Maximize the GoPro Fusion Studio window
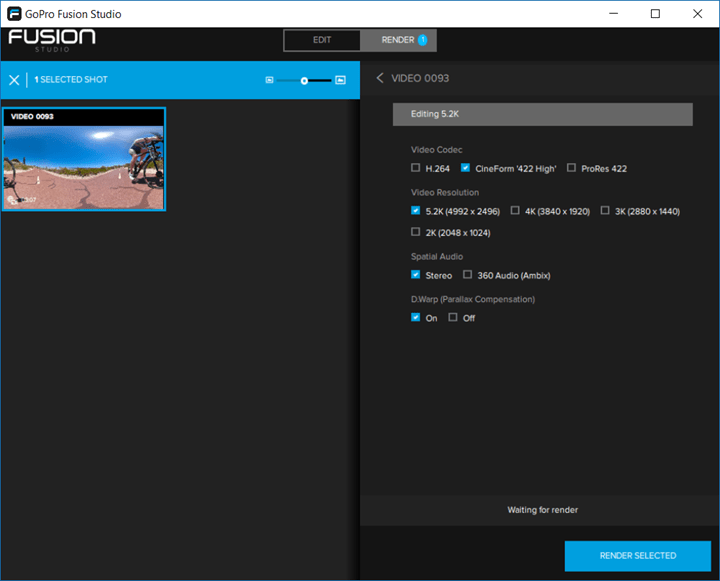 [655, 14]
